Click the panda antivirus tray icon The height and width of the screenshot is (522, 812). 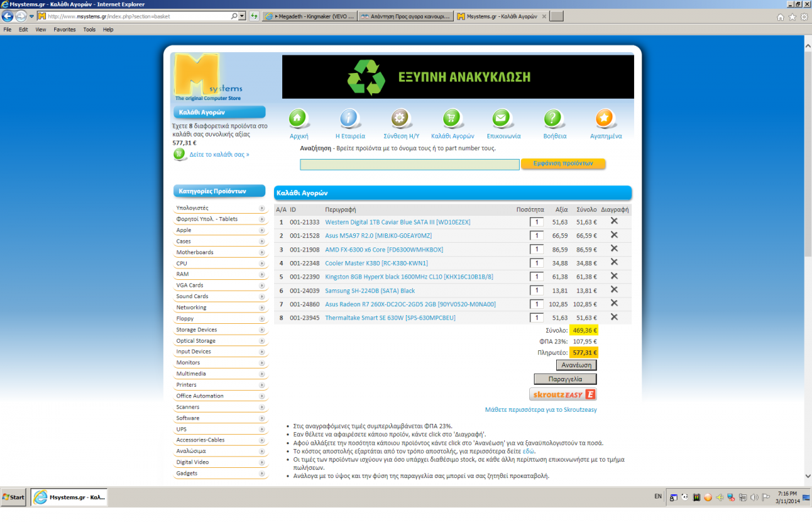click(685, 498)
